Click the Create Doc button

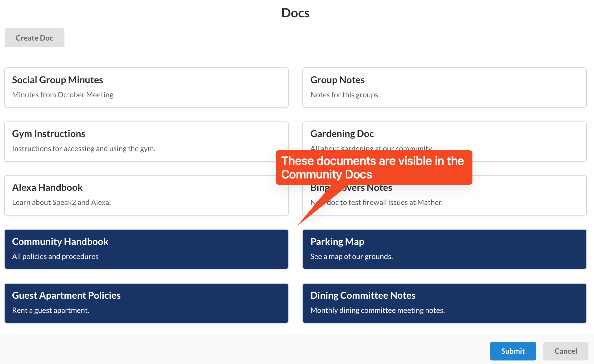tap(34, 38)
